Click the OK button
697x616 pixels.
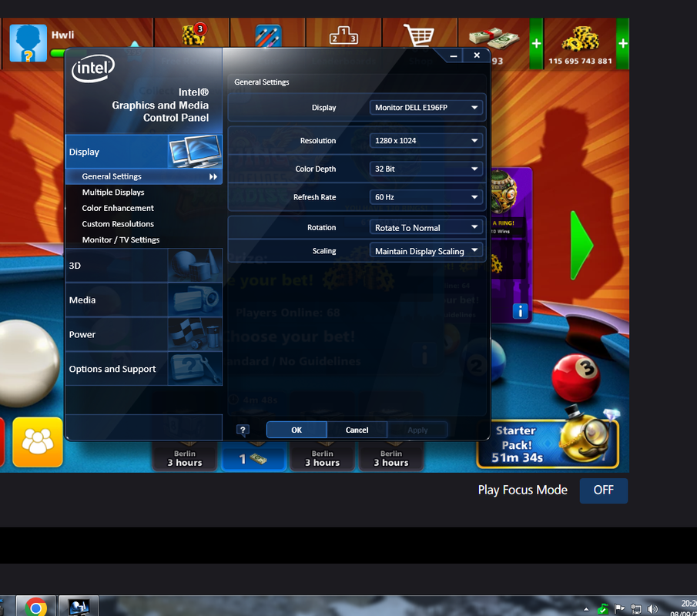pyautogui.click(x=297, y=430)
